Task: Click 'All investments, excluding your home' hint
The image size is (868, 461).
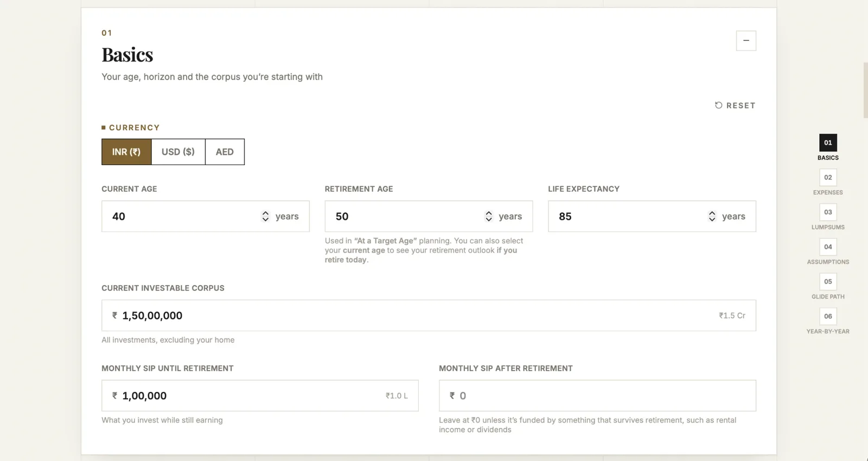Action: tap(168, 340)
